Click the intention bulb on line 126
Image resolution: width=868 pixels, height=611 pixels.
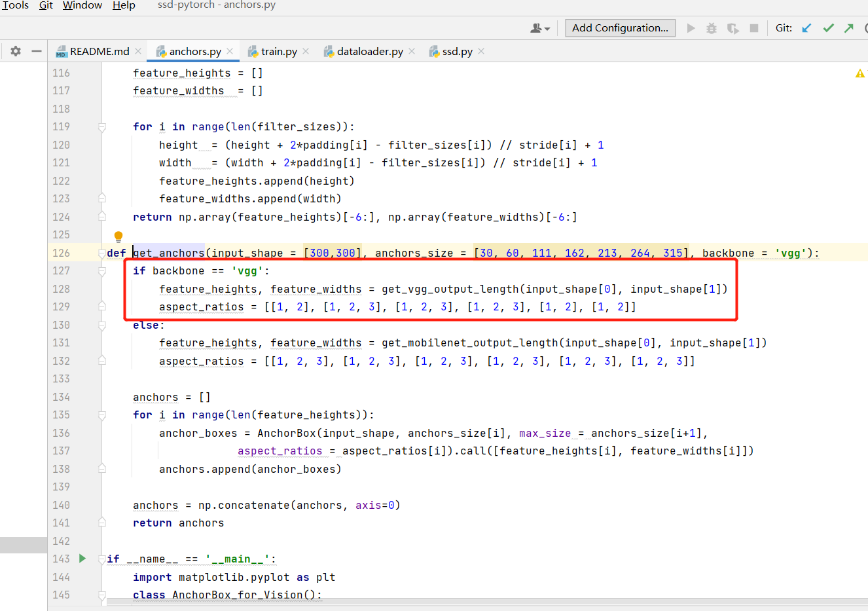pyautogui.click(x=118, y=236)
